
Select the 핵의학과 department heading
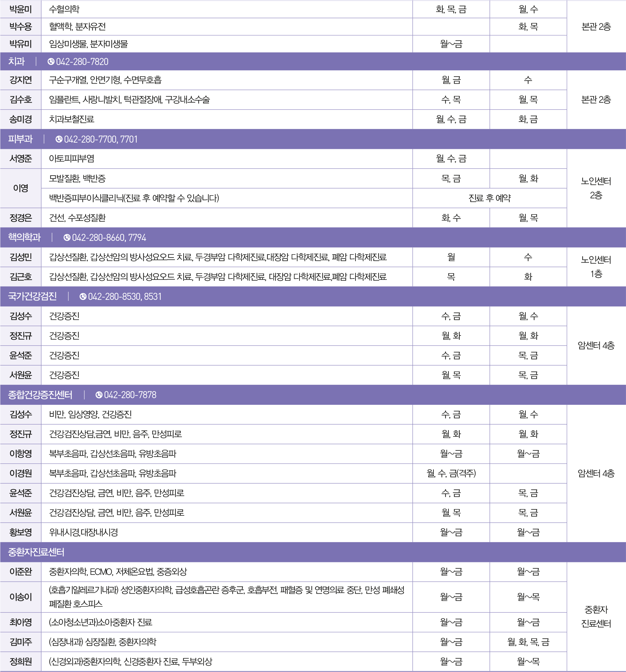point(24,238)
